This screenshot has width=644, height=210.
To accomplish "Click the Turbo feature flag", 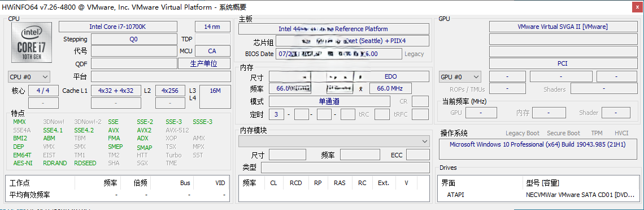I will [174, 155].
